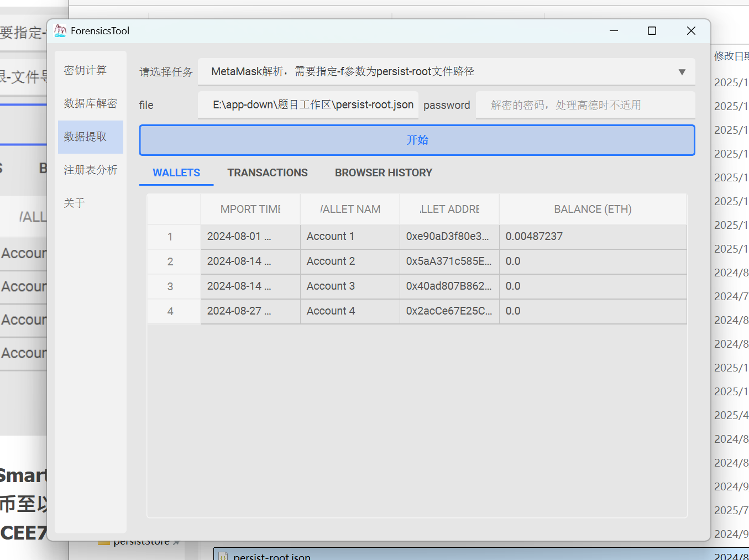Minimize the ForensicsTool window

click(x=614, y=31)
